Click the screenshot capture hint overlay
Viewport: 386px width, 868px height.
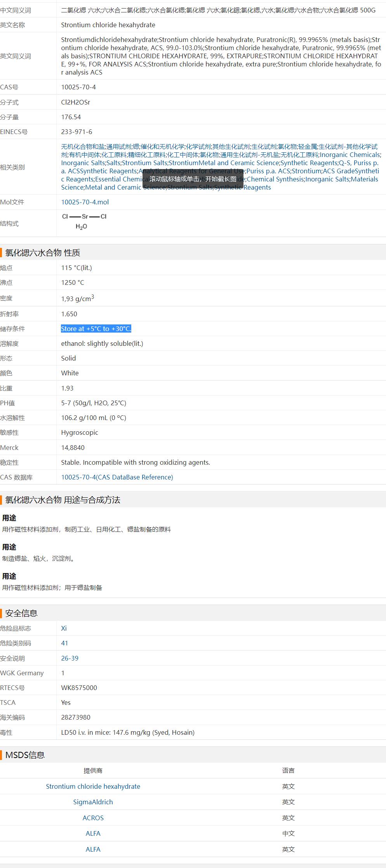click(193, 179)
